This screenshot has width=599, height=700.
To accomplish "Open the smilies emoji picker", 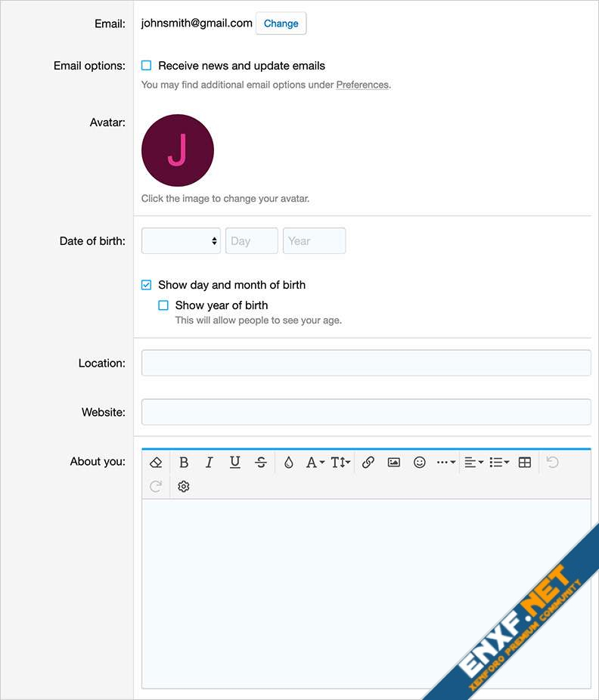I will [420, 463].
